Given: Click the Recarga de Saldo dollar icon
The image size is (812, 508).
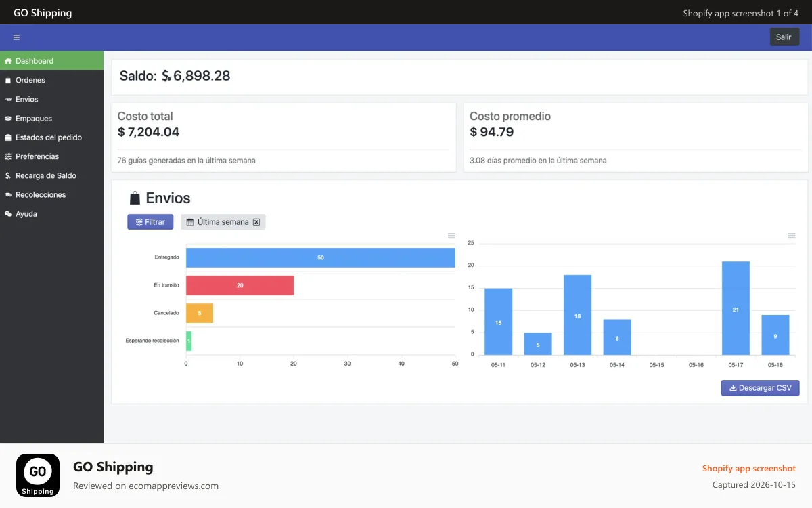Looking at the screenshot, I should (x=8, y=175).
